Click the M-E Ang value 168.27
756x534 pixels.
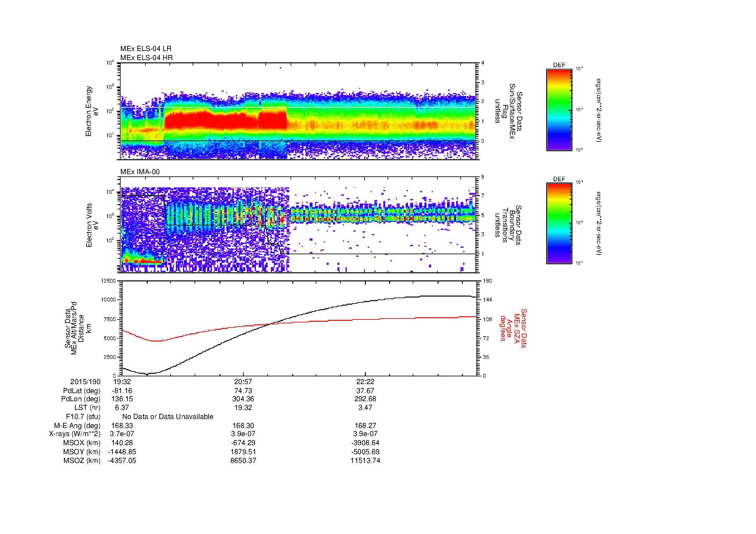tap(365, 425)
